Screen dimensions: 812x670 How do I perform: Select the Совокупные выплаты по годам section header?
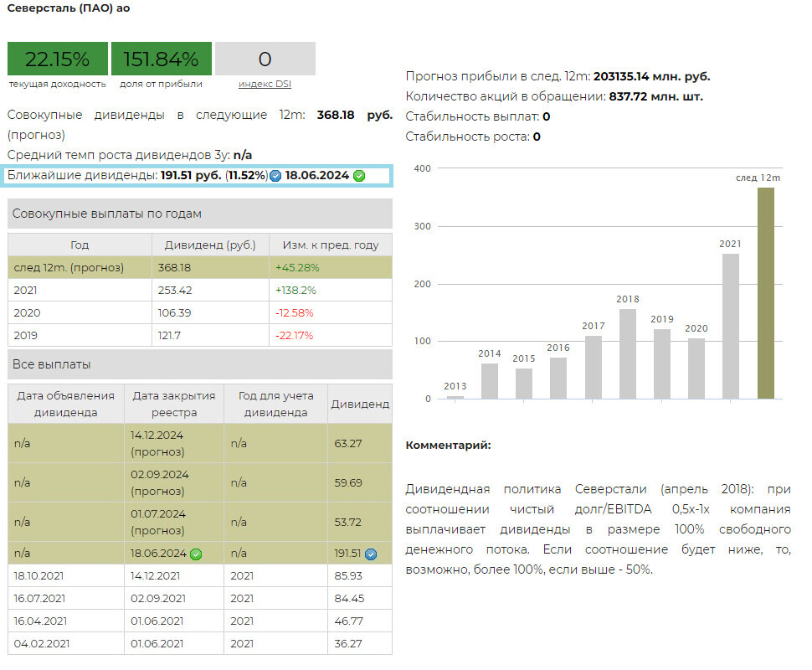tap(199, 214)
